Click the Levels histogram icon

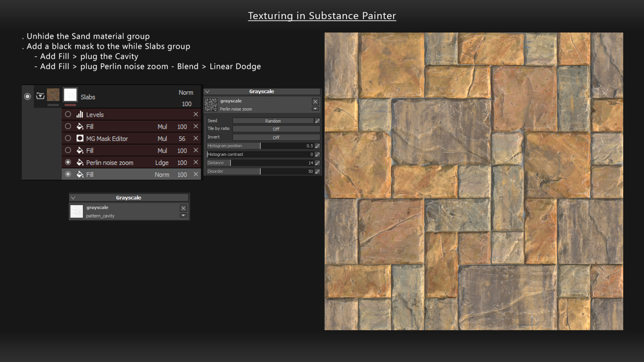80,114
